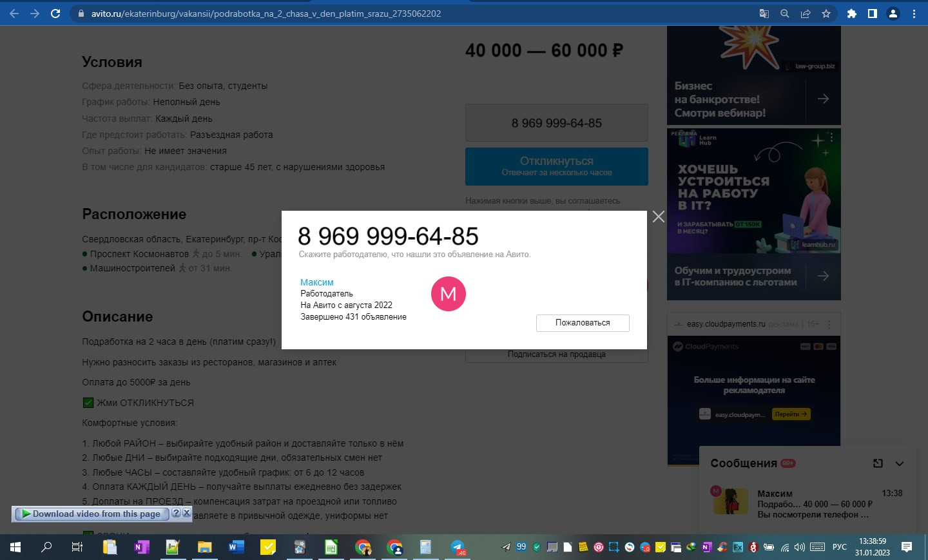Select text Без опыта, студенты
The image size is (928, 560).
(x=223, y=86)
